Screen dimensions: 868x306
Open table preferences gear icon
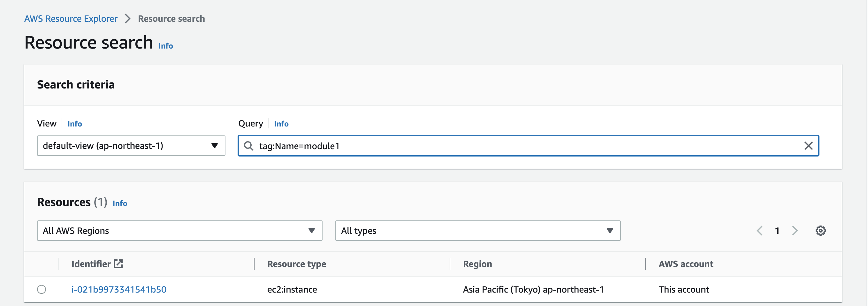coord(820,231)
